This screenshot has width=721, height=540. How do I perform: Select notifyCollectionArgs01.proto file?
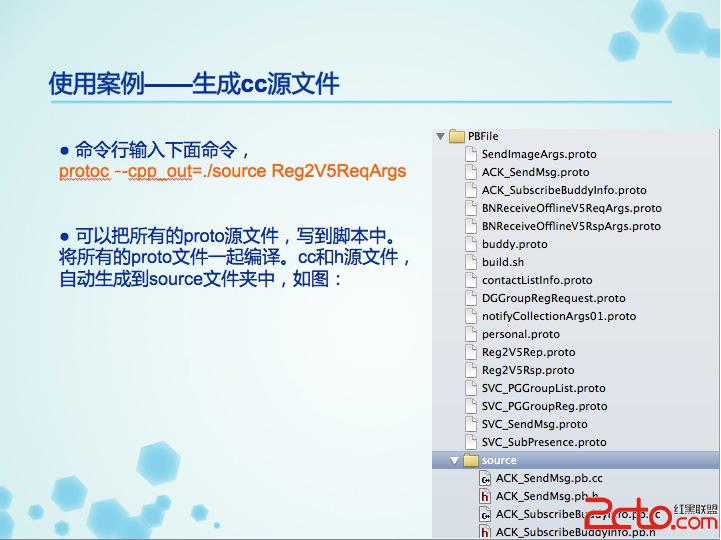coord(559,316)
